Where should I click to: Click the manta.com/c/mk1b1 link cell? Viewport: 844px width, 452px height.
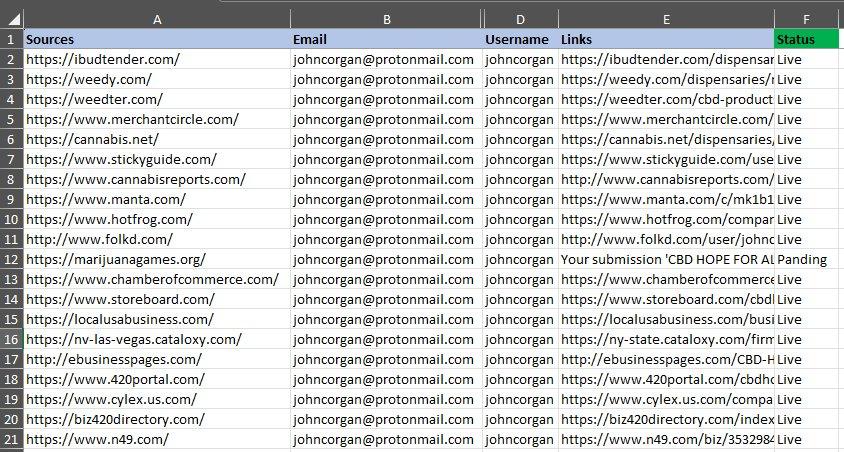666,199
